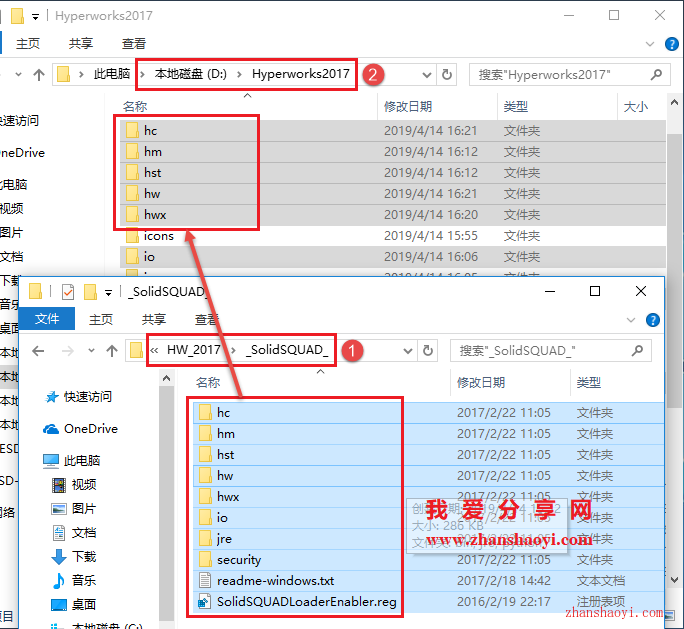This screenshot has height=629, width=684.
Task: Open recent locations dropdown in _SolidSQUAD_ window
Action: (91, 350)
